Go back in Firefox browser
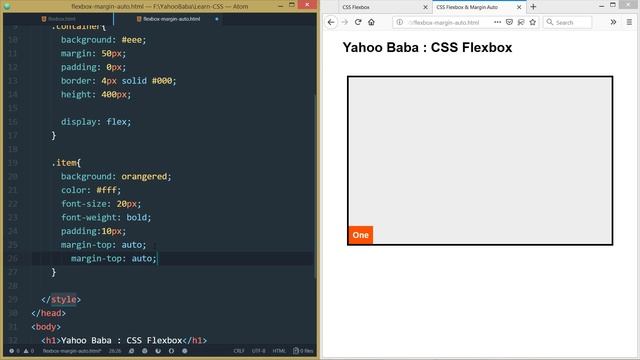 coord(331,22)
